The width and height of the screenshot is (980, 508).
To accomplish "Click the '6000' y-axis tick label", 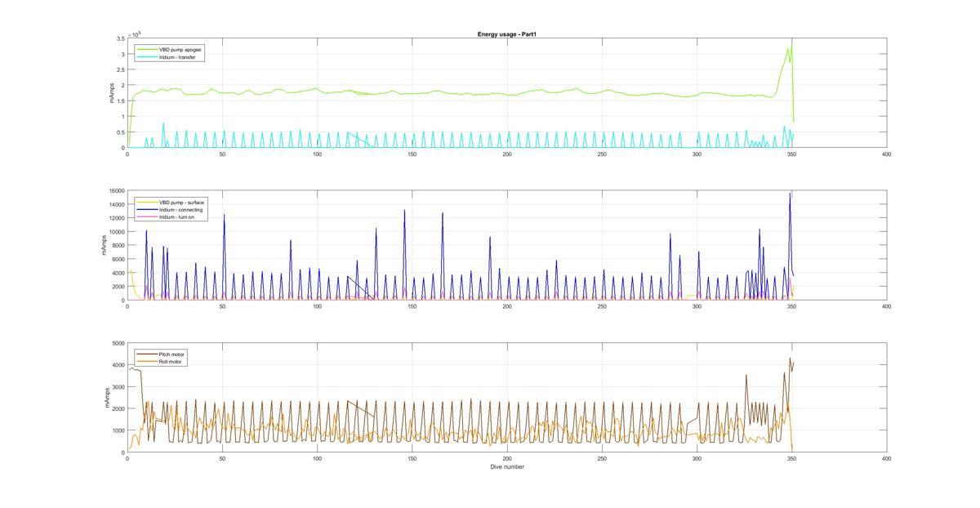I will coord(118,259).
